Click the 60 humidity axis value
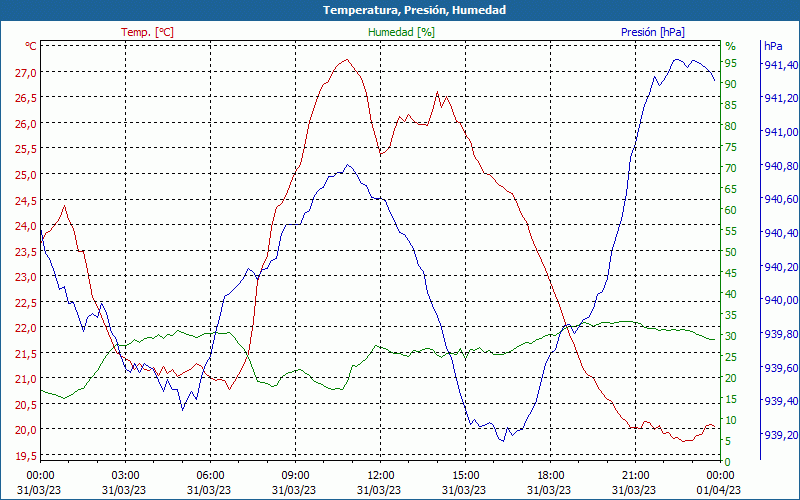Screen dimensions: 800x500 click(731, 210)
